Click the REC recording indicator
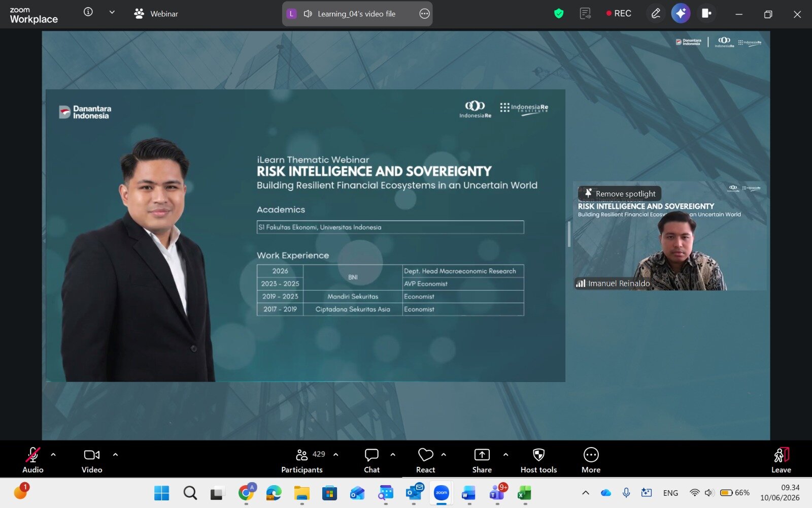The image size is (812, 508). (x=619, y=14)
